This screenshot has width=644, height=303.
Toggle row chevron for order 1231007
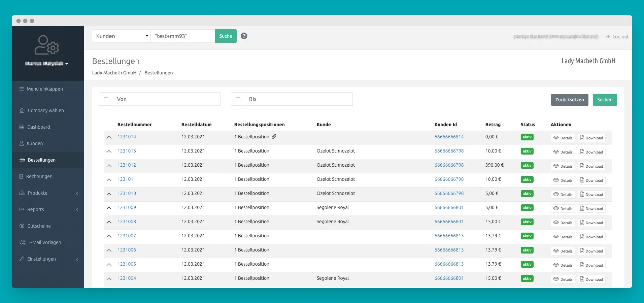coord(109,236)
